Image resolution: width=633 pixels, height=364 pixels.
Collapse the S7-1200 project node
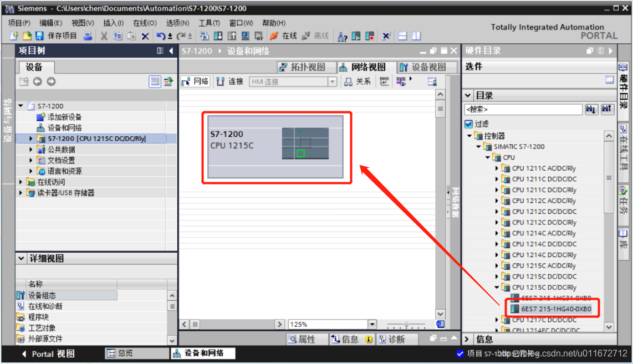point(21,106)
